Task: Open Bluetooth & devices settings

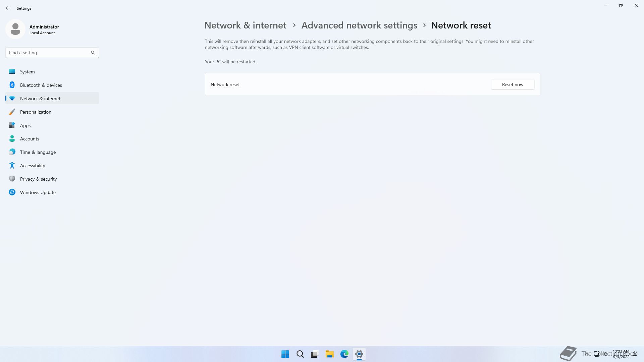Action: (x=52, y=85)
